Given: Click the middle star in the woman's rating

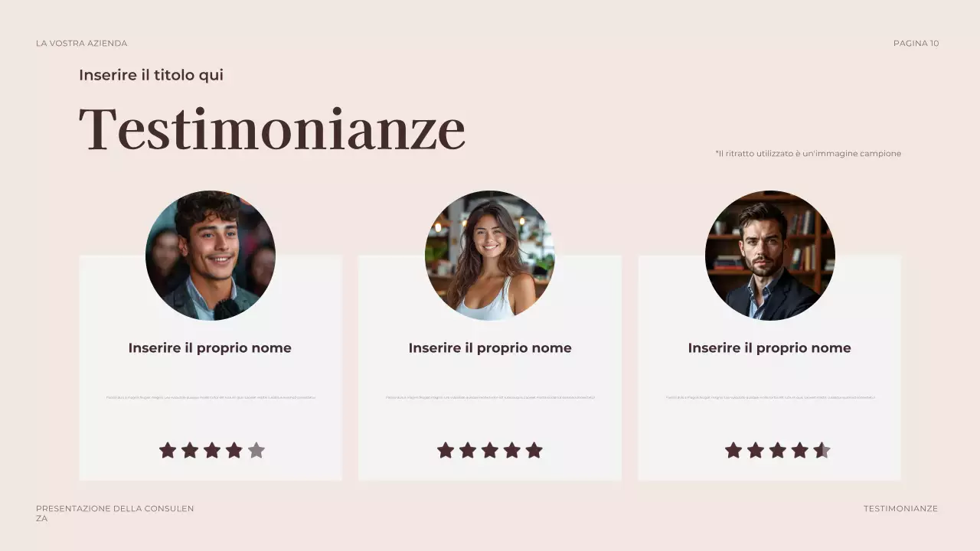Looking at the screenshot, I should click(x=490, y=450).
